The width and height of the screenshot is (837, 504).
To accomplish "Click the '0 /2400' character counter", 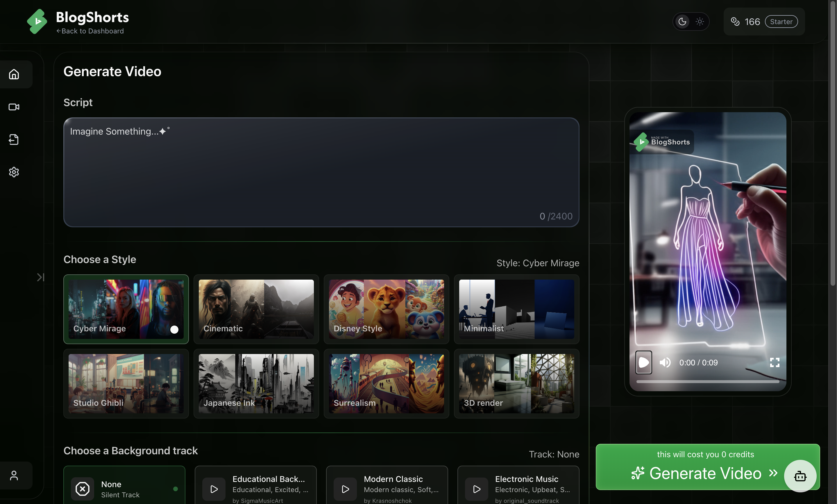I will [x=556, y=216].
